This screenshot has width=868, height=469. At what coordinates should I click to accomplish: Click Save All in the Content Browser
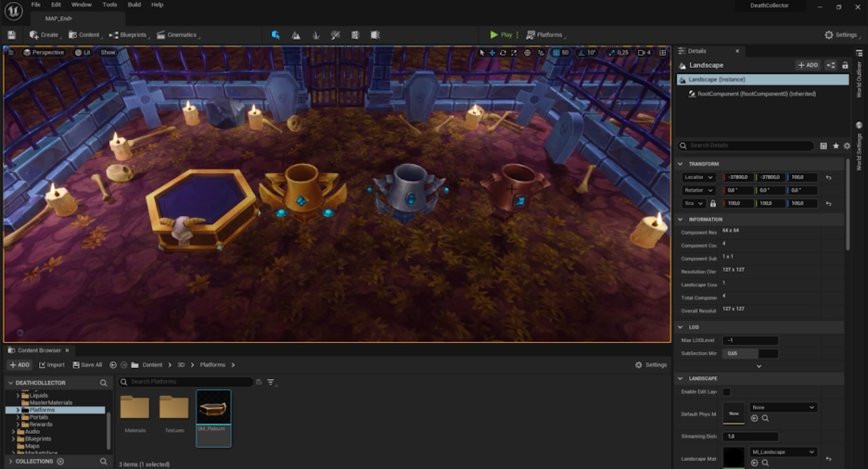pos(87,365)
